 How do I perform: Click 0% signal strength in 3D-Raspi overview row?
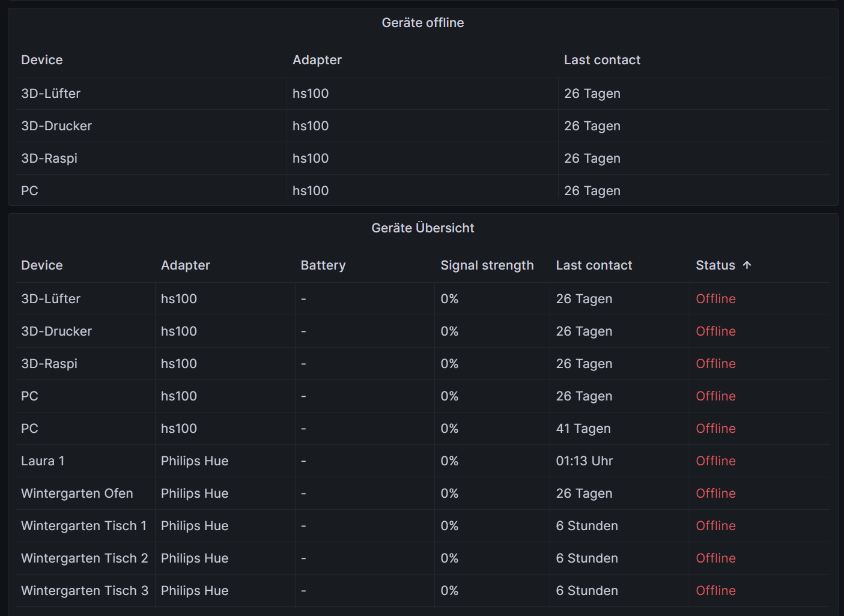(x=449, y=364)
